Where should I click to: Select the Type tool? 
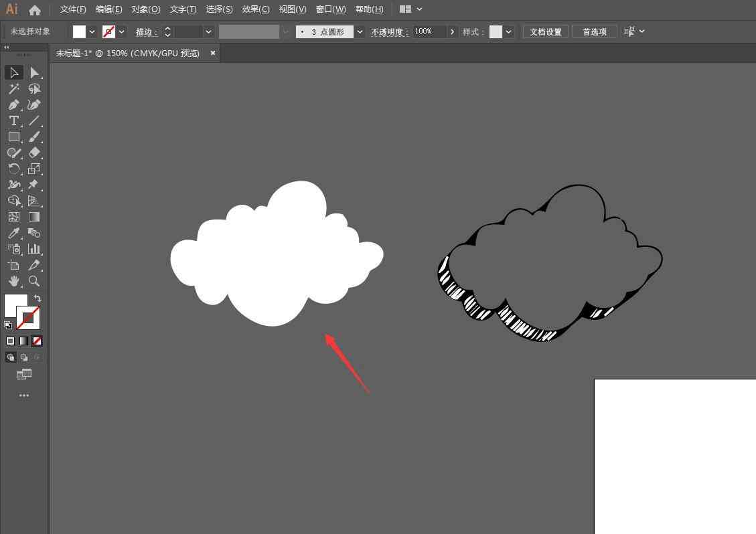coord(14,120)
